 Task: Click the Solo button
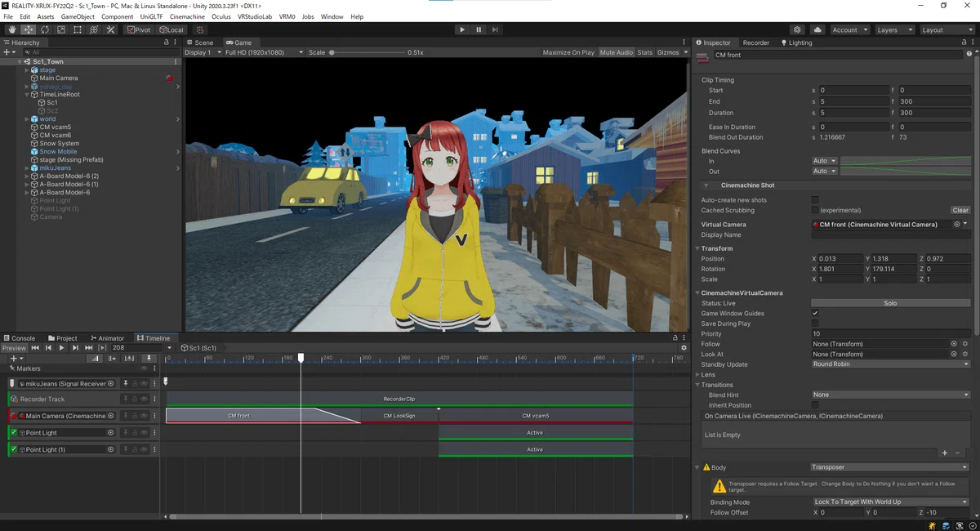coord(890,303)
